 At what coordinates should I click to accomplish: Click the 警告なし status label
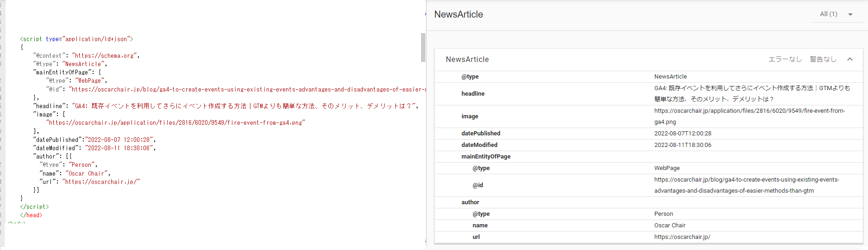[x=823, y=59]
